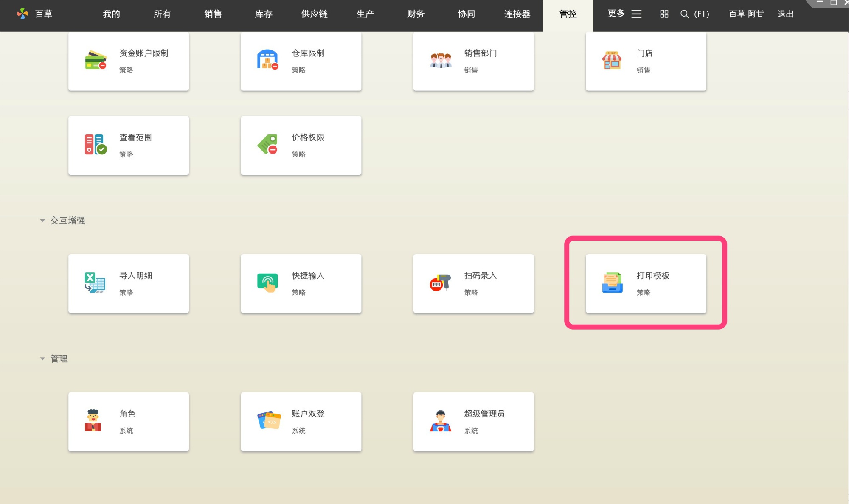
Task: Open the 扫码录入 card title
Action: (481, 275)
